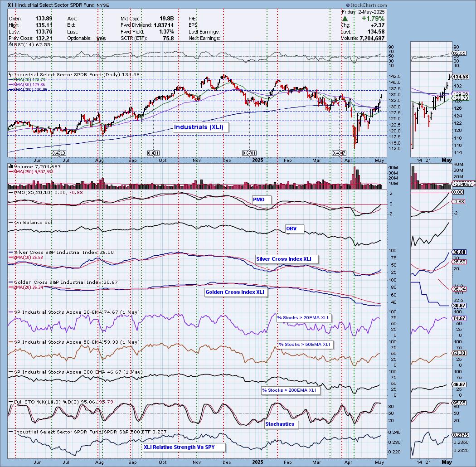The height and width of the screenshot is (467, 476).
Task: Click the 7204687 volume tag in the zoom panel
Action: click(462, 184)
